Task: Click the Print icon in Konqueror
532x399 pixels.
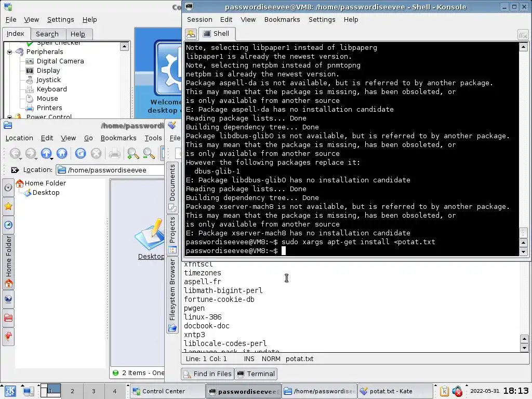Action: (x=115, y=153)
